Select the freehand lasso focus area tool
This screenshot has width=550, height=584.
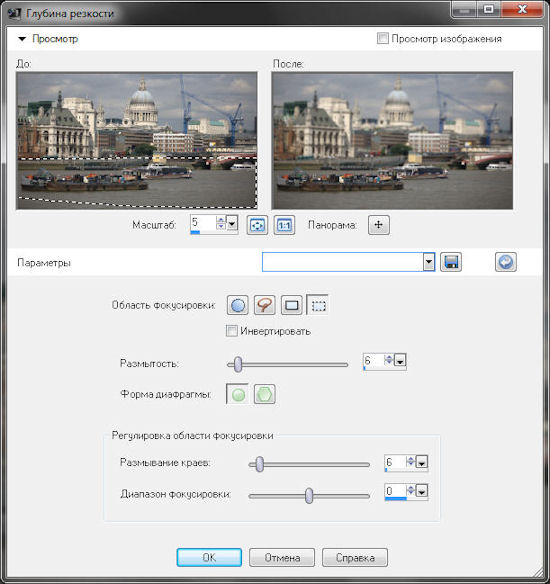(265, 305)
